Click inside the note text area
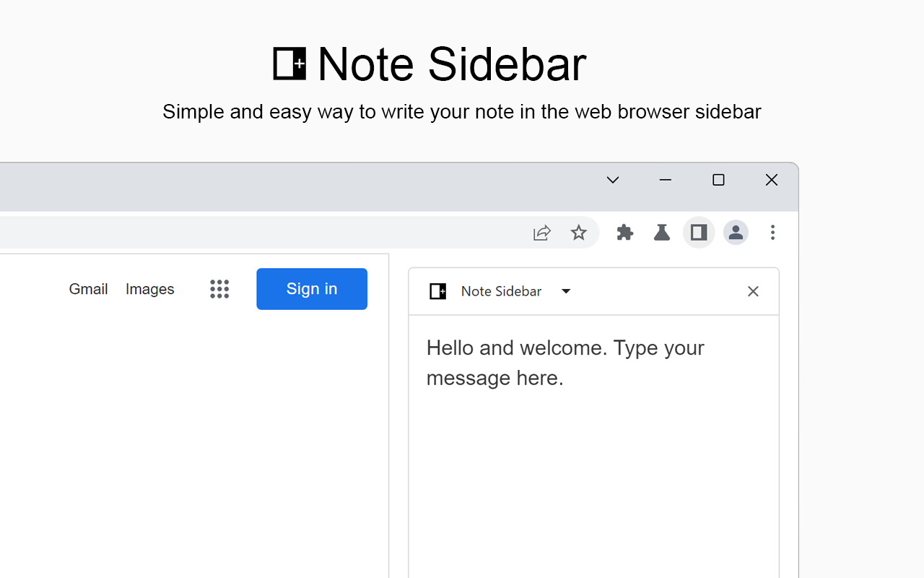Viewport: 924px width, 578px height. (x=592, y=448)
